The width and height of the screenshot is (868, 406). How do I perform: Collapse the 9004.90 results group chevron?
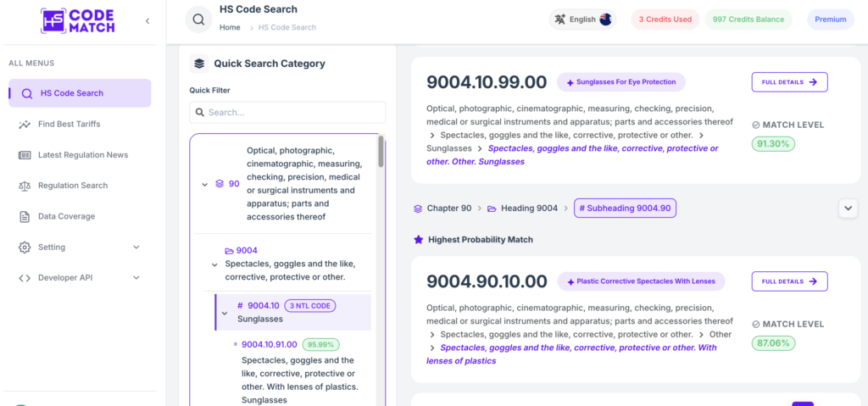pyautogui.click(x=848, y=209)
